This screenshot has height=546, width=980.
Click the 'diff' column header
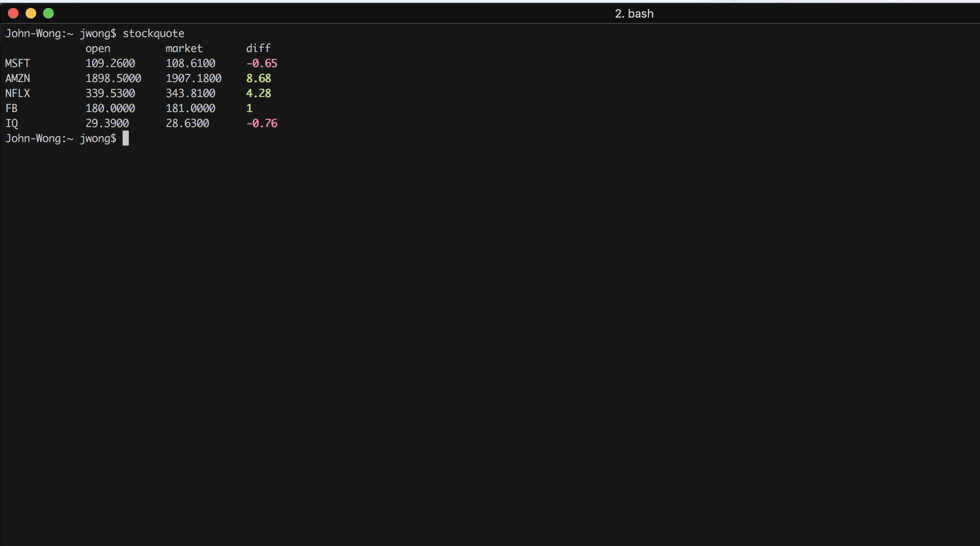(x=258, y=49)
